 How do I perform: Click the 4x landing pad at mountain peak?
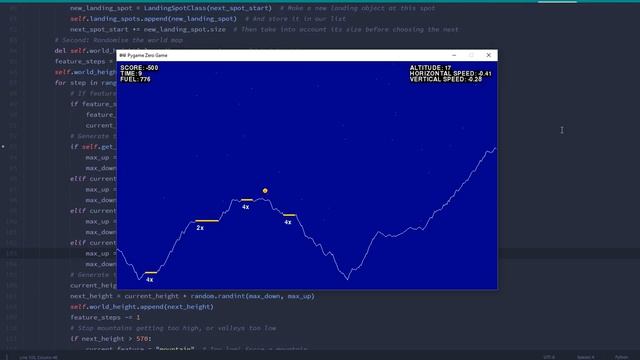point(247,200)
